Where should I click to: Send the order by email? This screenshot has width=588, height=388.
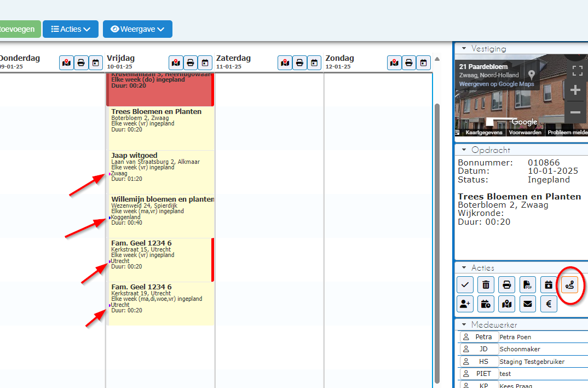pos(528,304)
